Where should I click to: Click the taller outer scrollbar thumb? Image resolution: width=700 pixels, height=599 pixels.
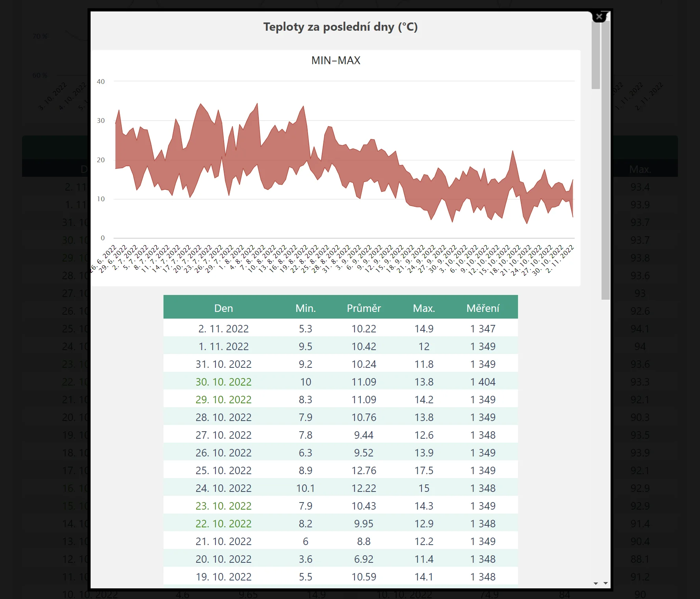(x=605, y=158)
